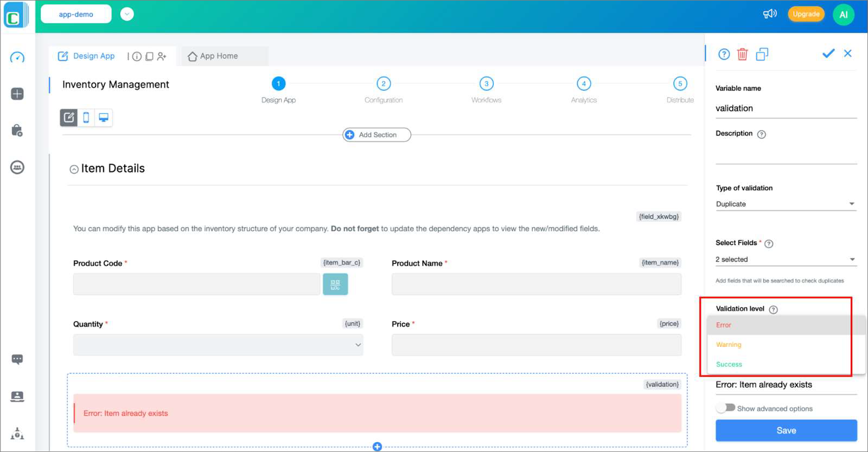This screenshot has height=452, width=868.
Task: Open the team users icon in sidebar
Action: (17, 167)
